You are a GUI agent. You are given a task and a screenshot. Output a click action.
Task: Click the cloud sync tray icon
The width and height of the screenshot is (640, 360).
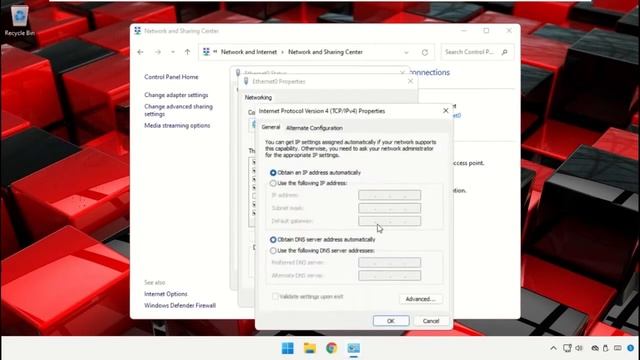click(595, 348)
